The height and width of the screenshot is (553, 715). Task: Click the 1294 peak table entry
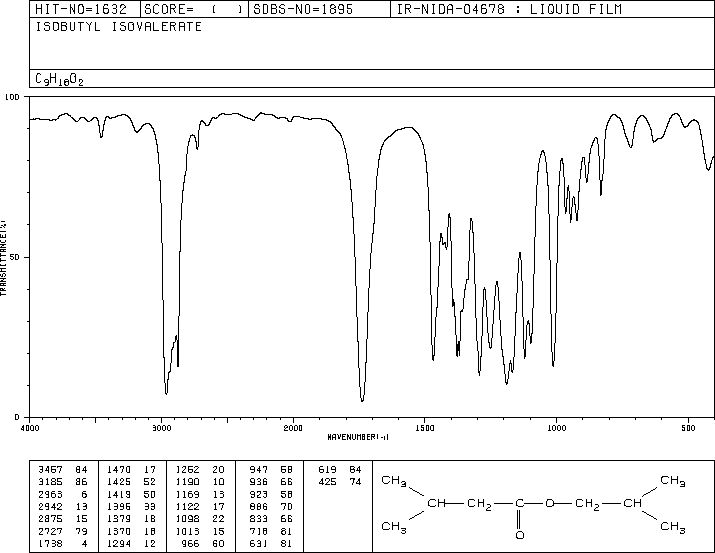click(x=131, y=543)
